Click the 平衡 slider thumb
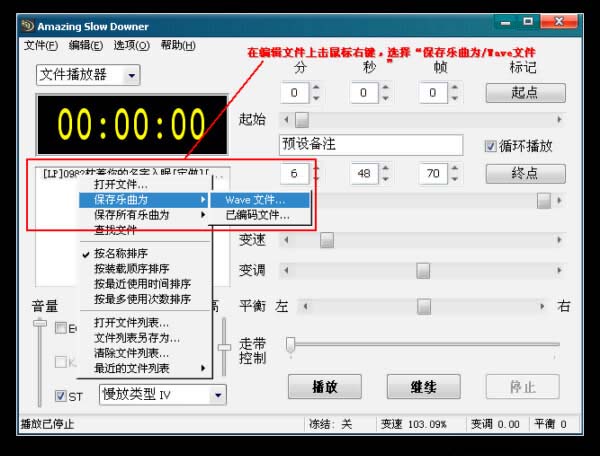 point(424,306)
